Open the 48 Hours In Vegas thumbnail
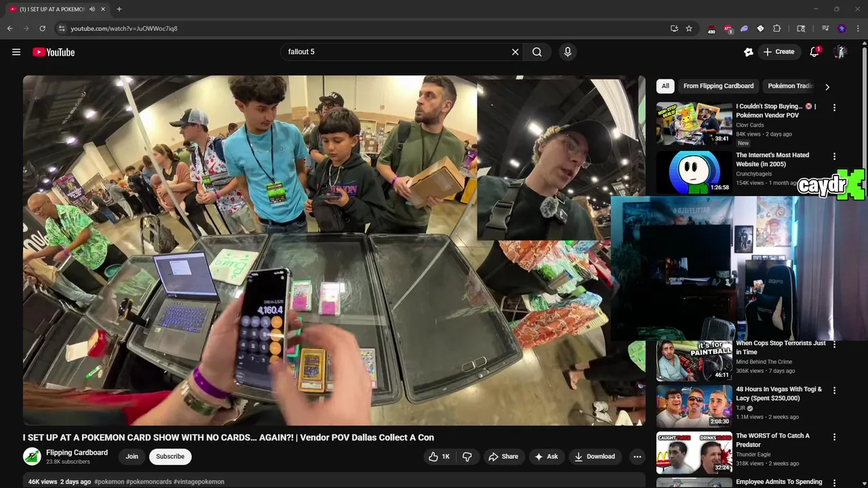 (x=694, y=406)
